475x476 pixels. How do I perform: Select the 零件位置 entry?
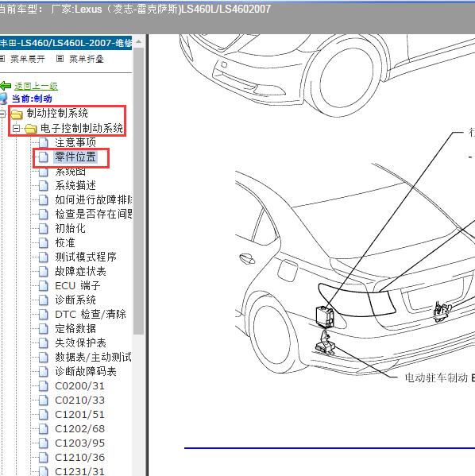75,157
